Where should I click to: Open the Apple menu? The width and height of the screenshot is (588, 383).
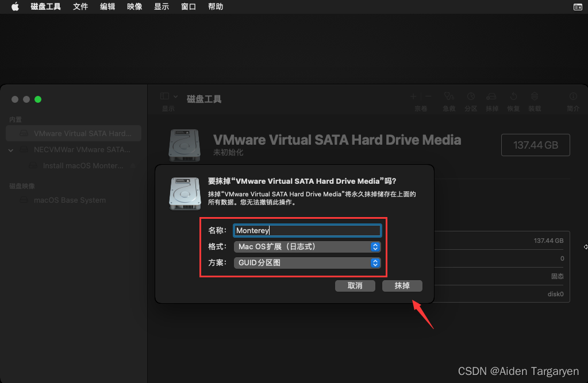pos(15,7)
